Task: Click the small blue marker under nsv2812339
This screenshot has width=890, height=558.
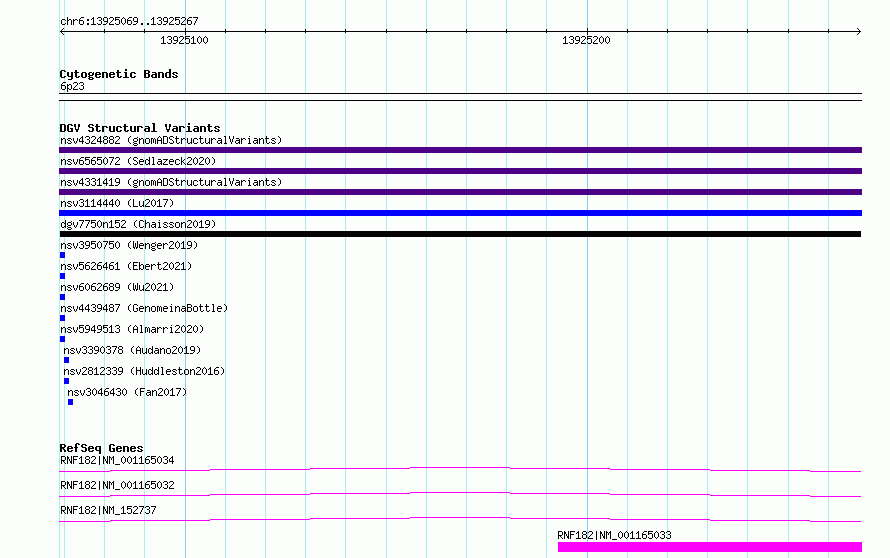Action: 66,381
